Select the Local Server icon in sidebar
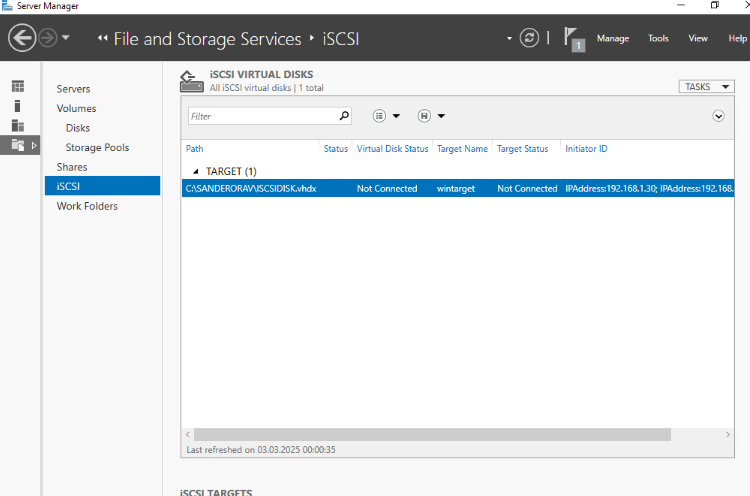The width and height of the screenshot is (750, 496). (17, 106)
